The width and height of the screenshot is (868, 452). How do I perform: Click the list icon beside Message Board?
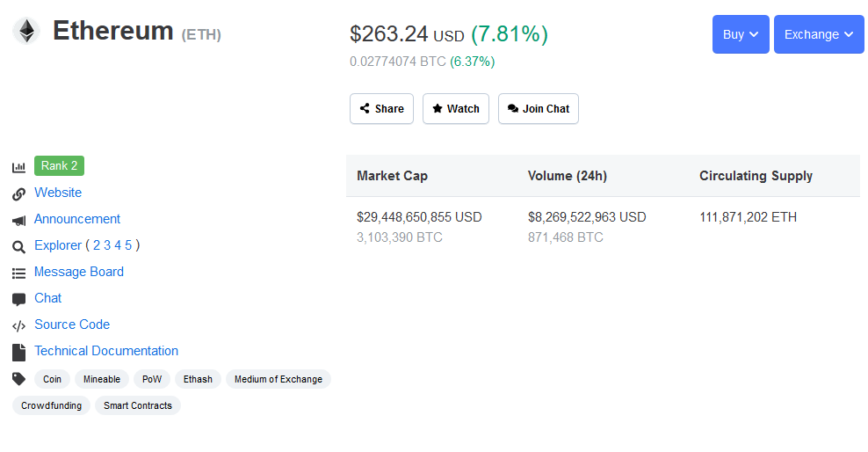tap(18, 273)
